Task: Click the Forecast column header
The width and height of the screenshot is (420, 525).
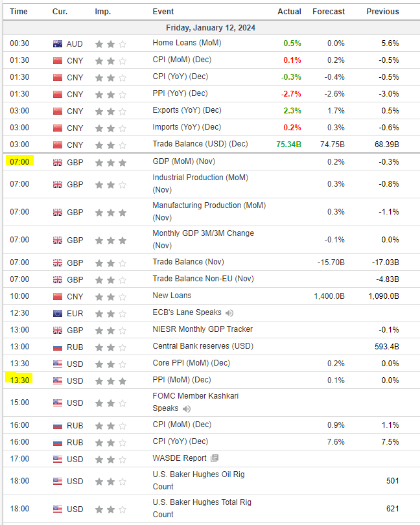Action: coord(329,12)
